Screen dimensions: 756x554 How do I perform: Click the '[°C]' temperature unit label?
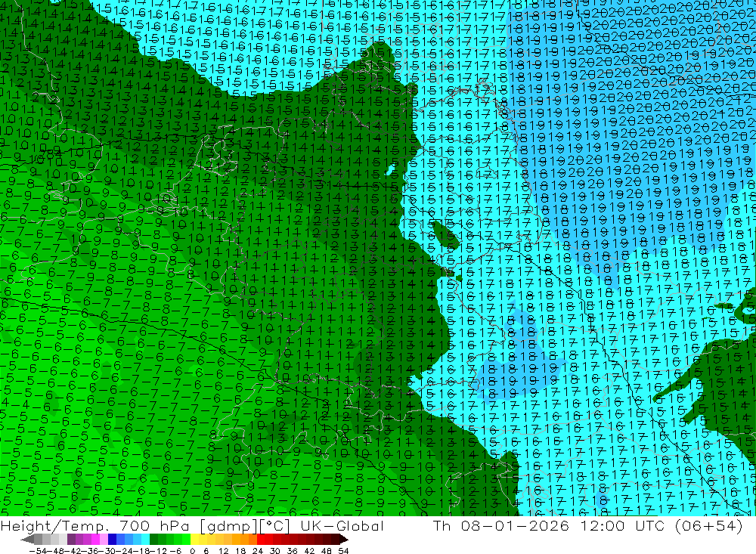(275, 526)
